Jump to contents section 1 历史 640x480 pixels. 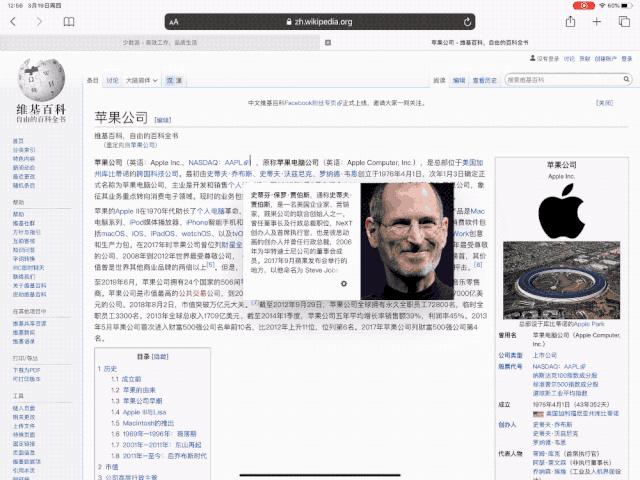tap(107, 369)
